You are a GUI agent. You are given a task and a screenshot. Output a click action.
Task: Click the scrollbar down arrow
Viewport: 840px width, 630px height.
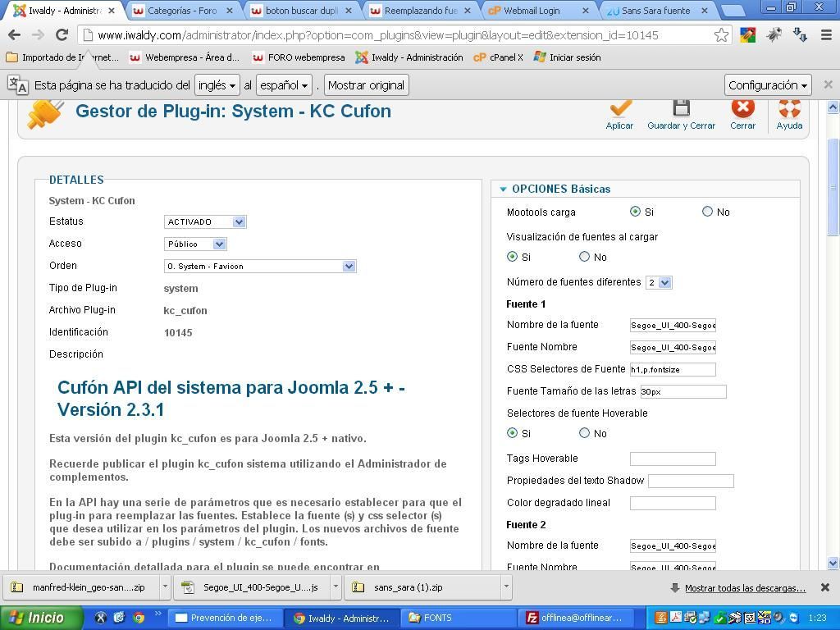(833, 563)
